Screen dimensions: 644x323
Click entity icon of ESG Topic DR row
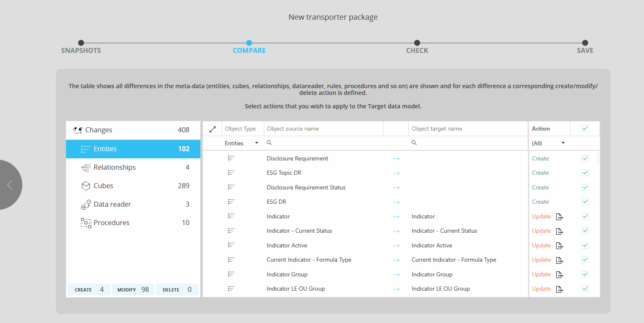click(231, 173)
